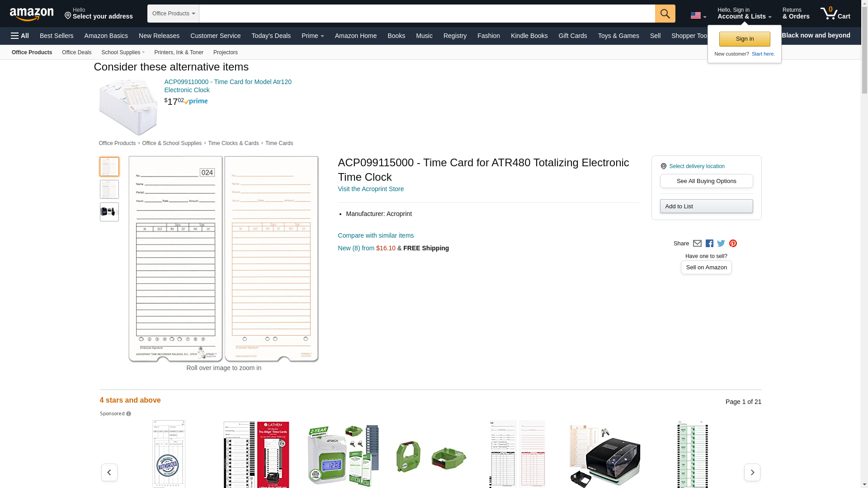Share product on Pinterest icon
The width and height of the screenshot is (868, 488).
(733, 244)
